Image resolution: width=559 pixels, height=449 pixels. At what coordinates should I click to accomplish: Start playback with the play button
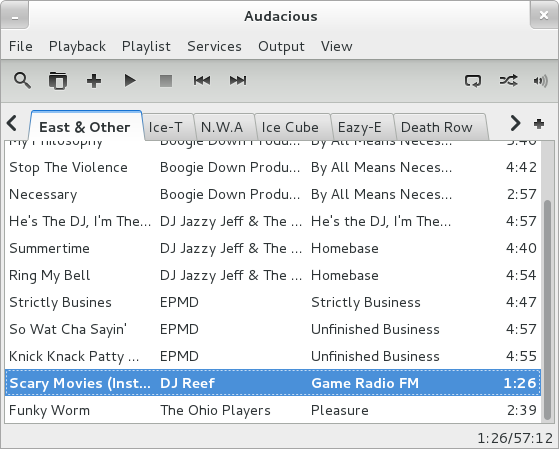(130, 81)
